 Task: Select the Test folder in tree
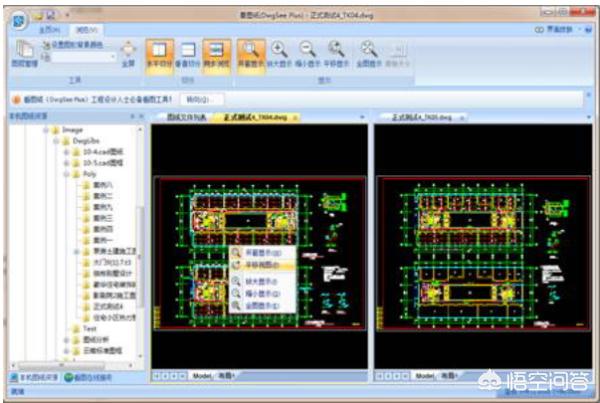(x=90, y=329)
